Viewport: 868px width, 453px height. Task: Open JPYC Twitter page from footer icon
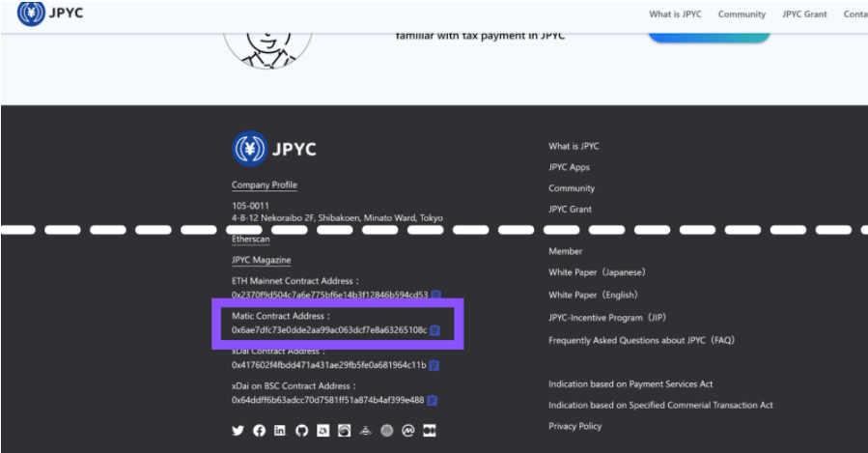(x=238, y=431)
